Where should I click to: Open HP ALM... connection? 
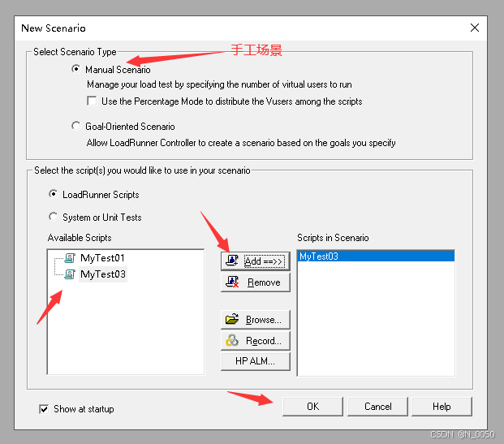[256, 361]
